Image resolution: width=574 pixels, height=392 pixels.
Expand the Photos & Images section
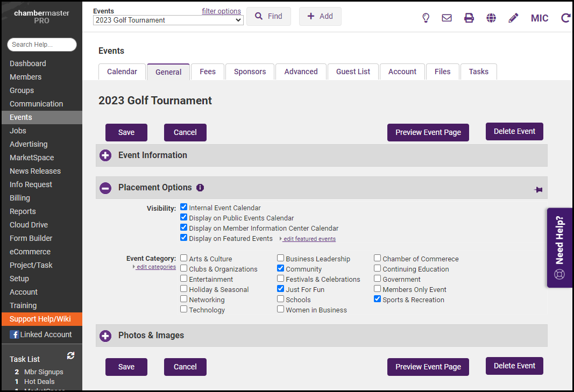click(105, 336)
